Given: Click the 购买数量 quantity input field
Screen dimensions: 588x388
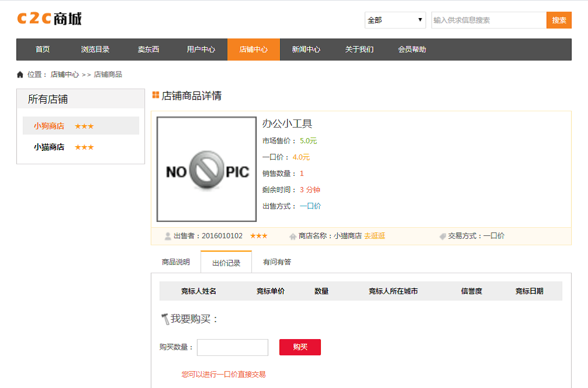Looking at the screenshot, I should [x=232, y=347].
